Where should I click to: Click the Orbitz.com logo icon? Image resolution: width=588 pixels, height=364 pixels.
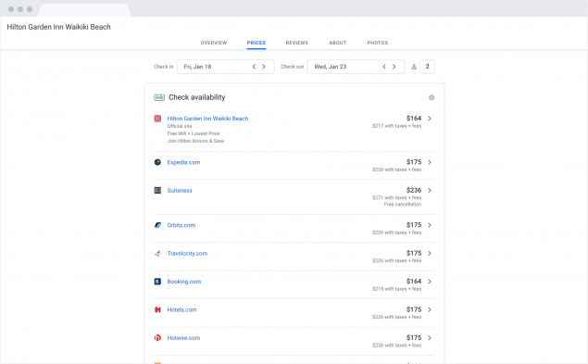pyautogui.click(x=157, y=225)
